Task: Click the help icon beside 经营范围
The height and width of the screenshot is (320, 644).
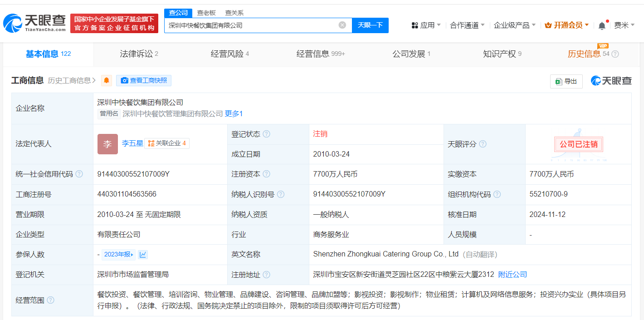Action: 51,300
